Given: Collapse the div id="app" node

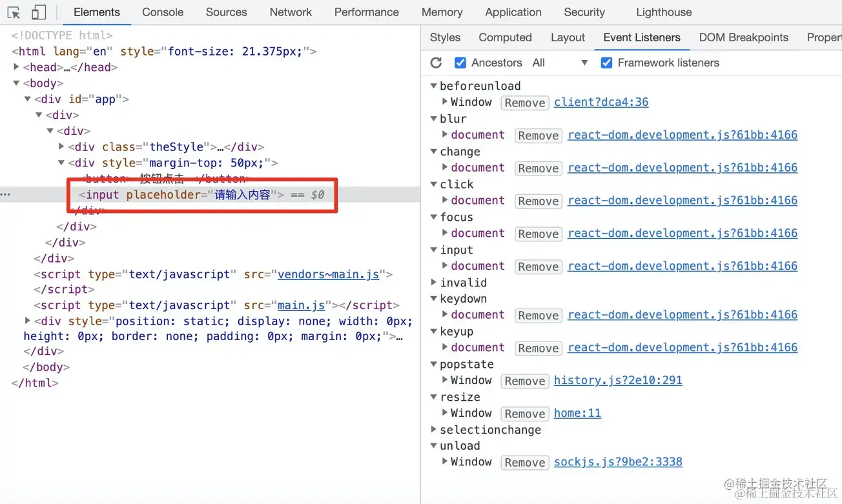Looking at the screenshot, I should tap(28, 99).
